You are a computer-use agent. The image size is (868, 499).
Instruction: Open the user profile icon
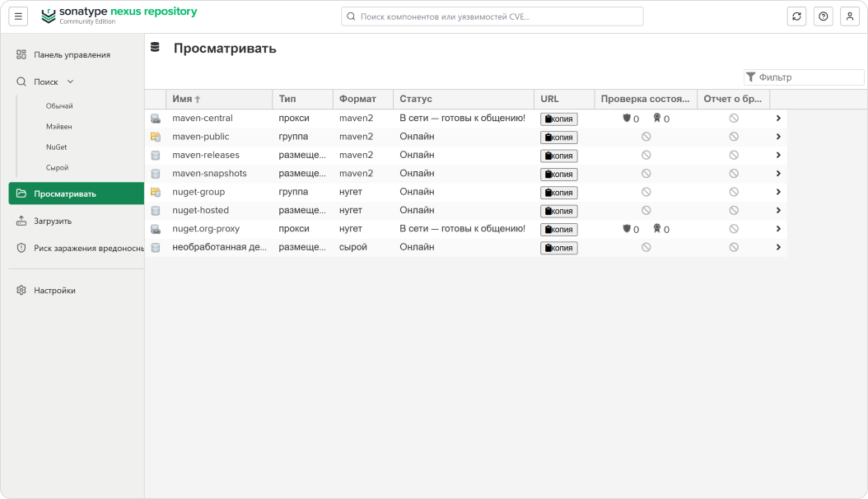850,16
